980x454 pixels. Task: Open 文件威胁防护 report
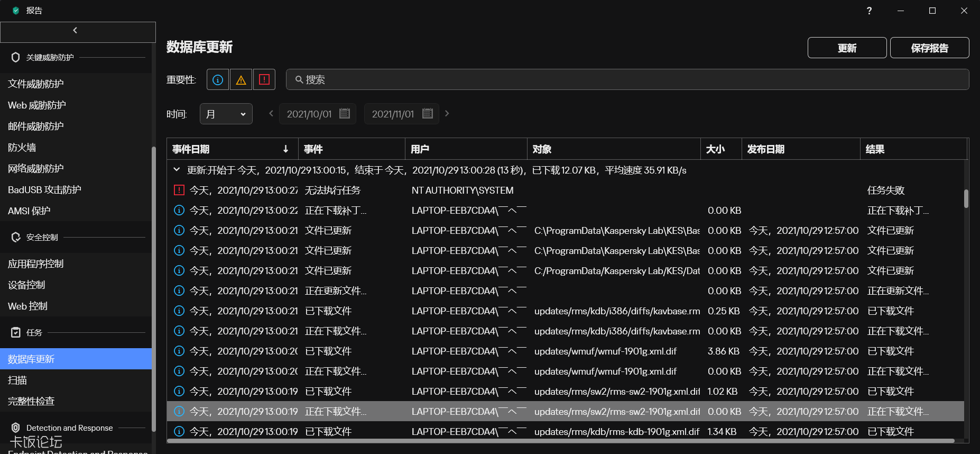click(x=76, y=84)
